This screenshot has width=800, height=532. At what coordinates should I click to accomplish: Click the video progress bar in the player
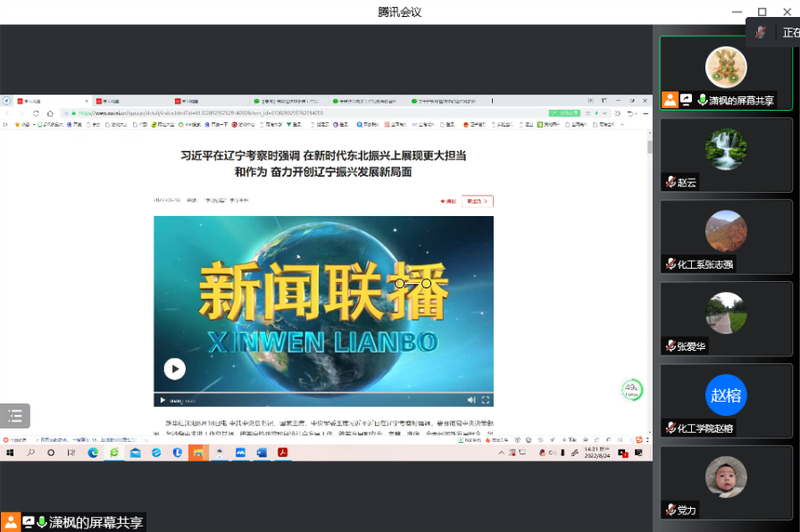(321, 393)
